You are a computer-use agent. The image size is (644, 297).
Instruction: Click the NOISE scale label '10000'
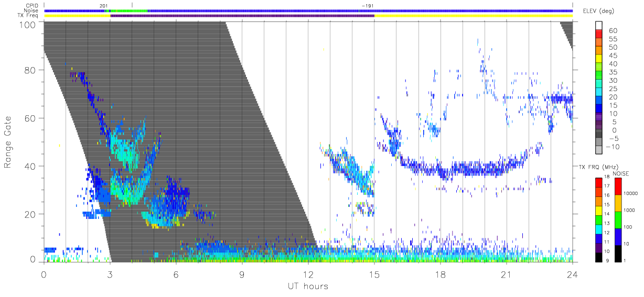(631, 194)
